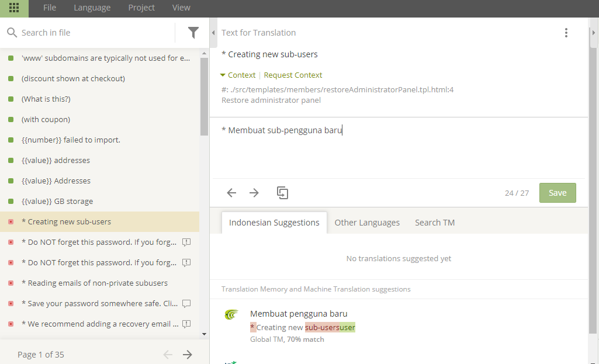Screen dimensions: 599x364
Task: Open the apps grid menu icon
Action: click(x=14, y=8)
